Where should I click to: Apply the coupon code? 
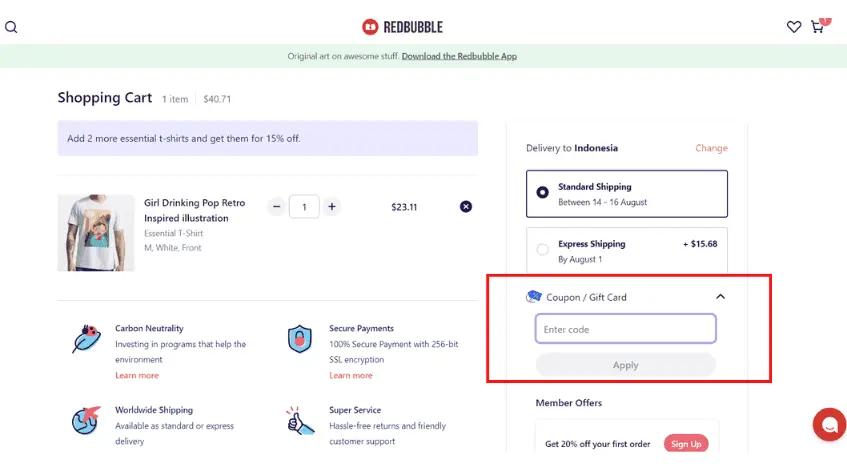[x=626, y=365]
